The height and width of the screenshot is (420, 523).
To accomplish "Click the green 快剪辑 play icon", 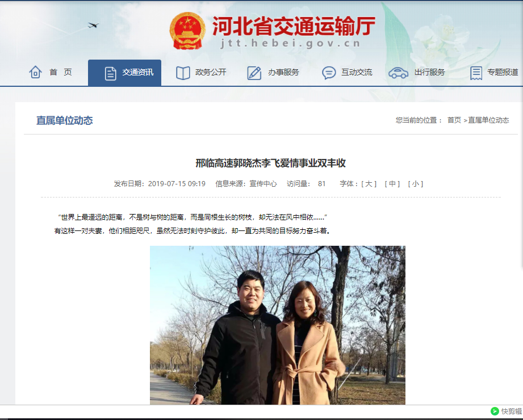I will 495,411.
